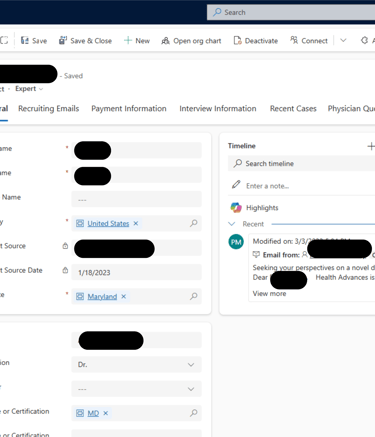This screenshot has height=437, width=375.
Task: Click Save & Close command
Action: [x=85, y=41]
